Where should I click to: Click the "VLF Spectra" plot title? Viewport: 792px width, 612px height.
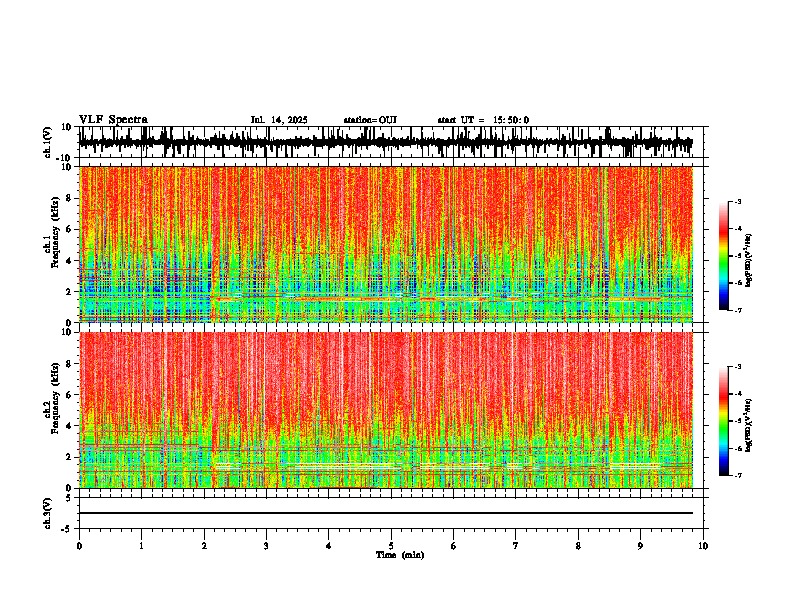(x=113, y=120)
